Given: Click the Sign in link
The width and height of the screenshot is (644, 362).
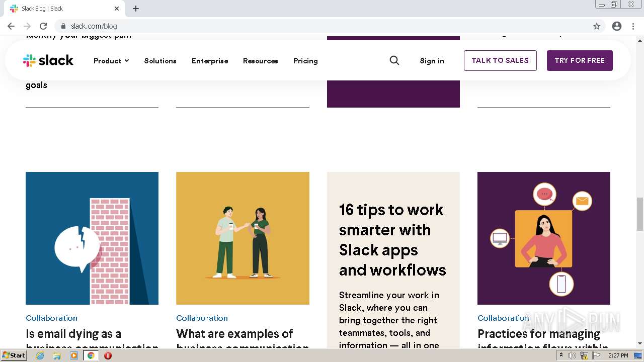Looking at the screenshot, I should click(x=432, y=61).
